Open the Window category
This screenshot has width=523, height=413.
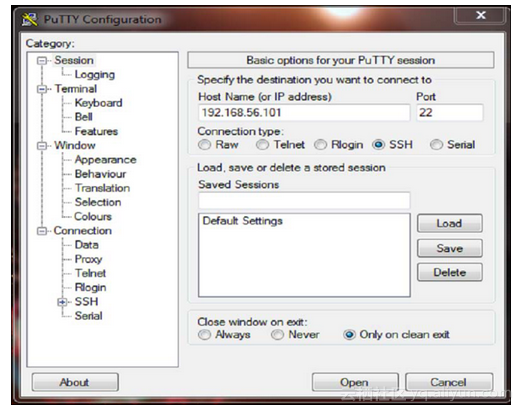(x=75, y=145)
